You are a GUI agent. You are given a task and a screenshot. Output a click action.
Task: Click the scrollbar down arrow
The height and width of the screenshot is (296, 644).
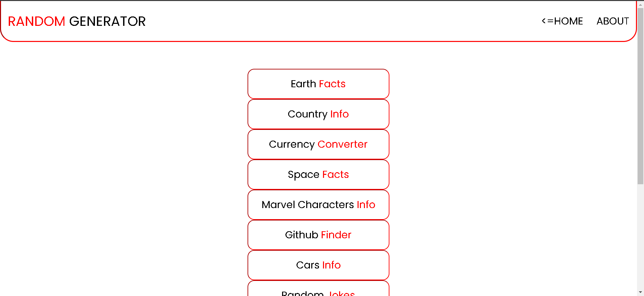640,292
